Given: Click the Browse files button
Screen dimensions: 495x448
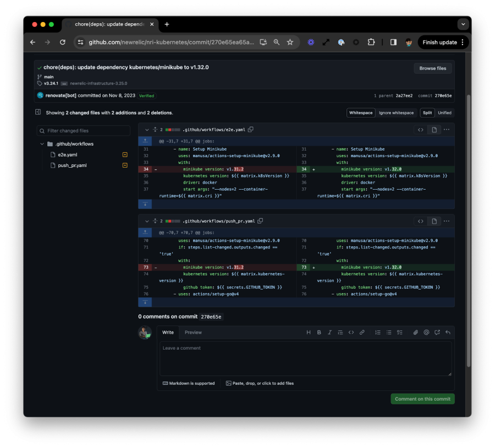Looking at the screenshot, I should pos(433,68).
